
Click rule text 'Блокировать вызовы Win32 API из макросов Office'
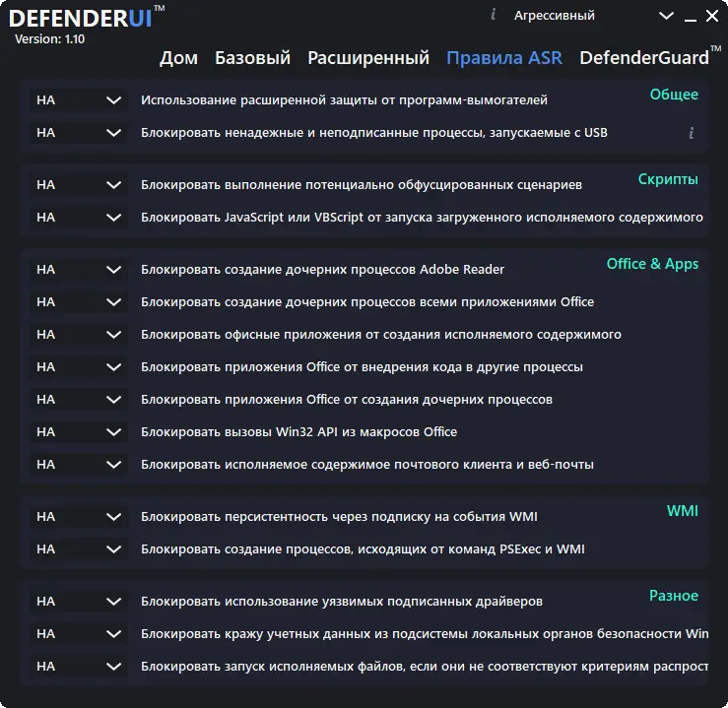point(299,432)
